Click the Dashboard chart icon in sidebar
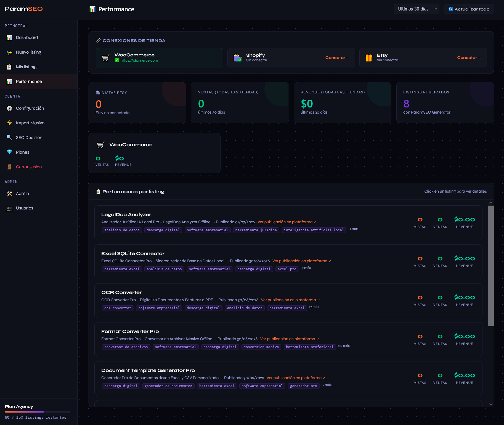 pyautogui.click(x=9, y=38)
